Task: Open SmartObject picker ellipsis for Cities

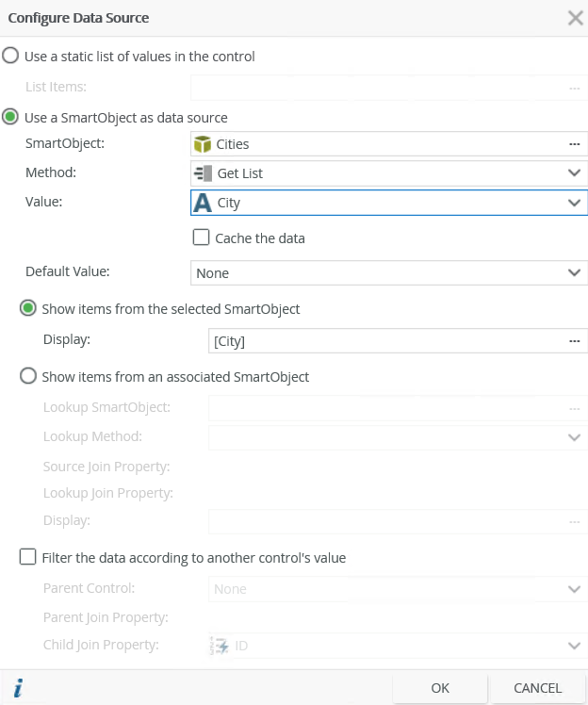Action: 573,144
